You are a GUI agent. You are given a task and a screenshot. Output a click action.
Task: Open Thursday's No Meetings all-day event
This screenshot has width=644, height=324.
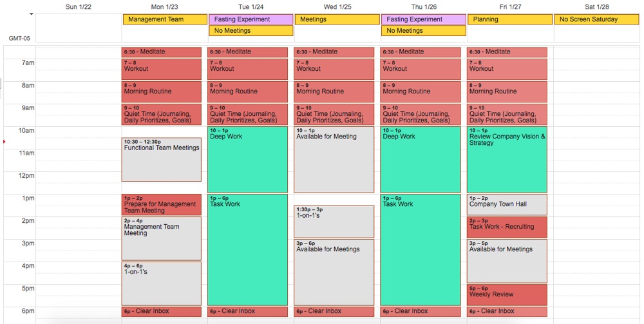pos(423,30)
